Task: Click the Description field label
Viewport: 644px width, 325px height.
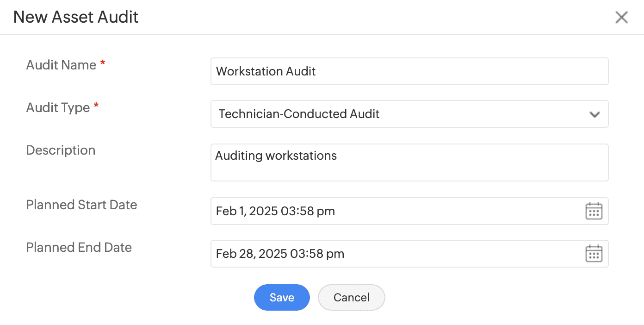Action: pyautogui.click(x=61, y=150)
